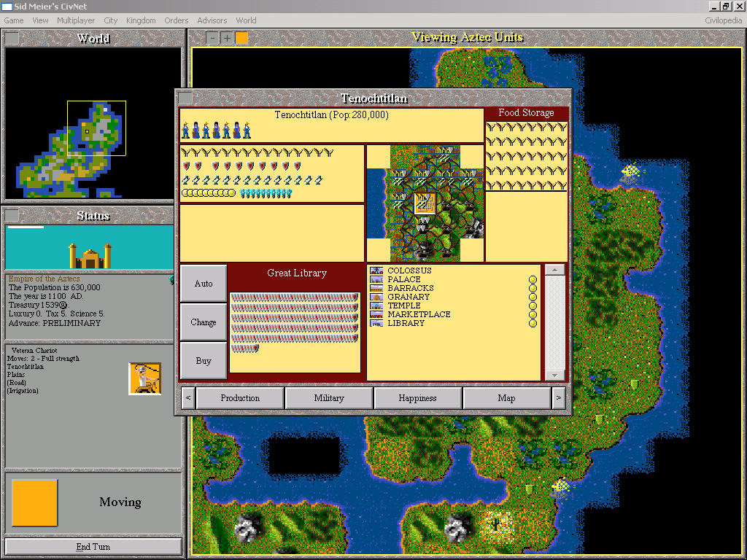Click improvements list scroll up arrow
The height and width of the screenshot is (560, 747).
pyautogui.click(x=555, y=270)
